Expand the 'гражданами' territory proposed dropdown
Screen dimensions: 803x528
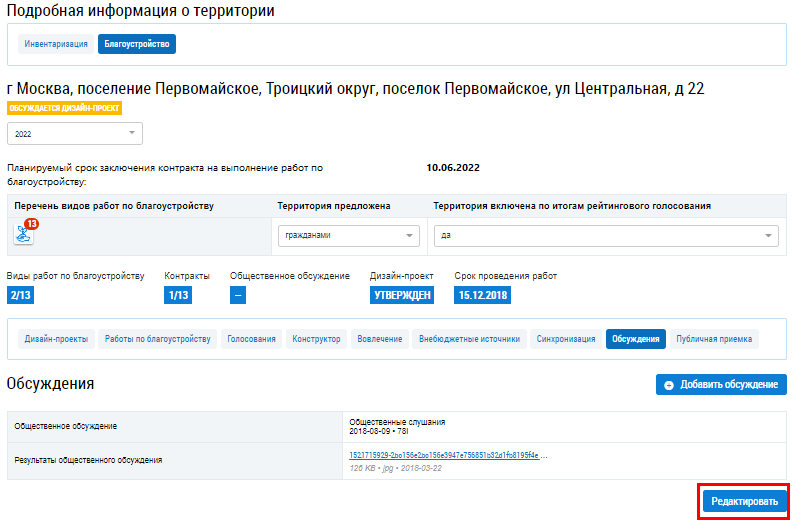pyautogui.click(x=348, y=236)
